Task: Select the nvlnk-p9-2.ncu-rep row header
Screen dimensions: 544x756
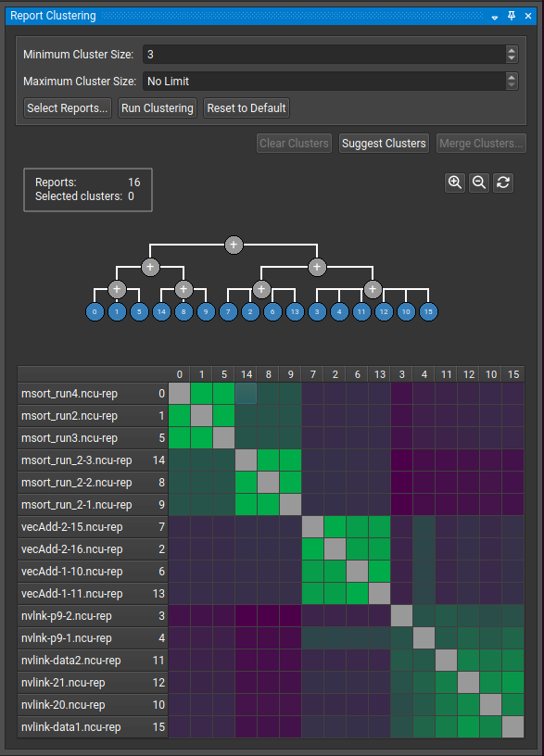Action: (x=93, y=616)
